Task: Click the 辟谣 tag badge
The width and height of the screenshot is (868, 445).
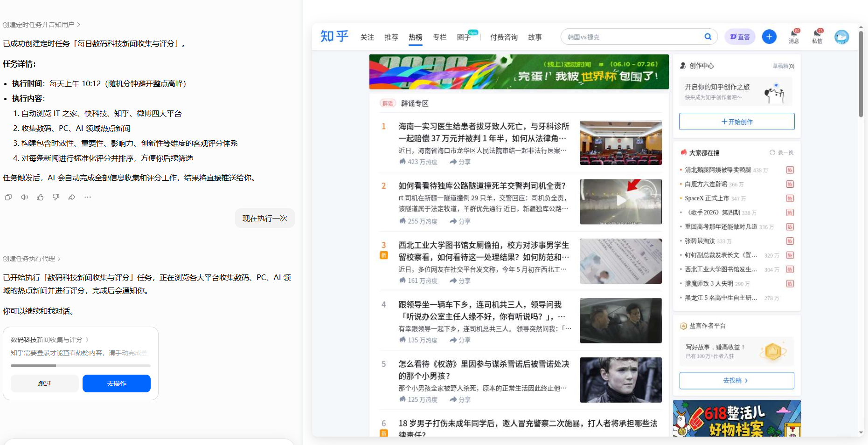Action: pyautogui.click(x=388, y=103)
